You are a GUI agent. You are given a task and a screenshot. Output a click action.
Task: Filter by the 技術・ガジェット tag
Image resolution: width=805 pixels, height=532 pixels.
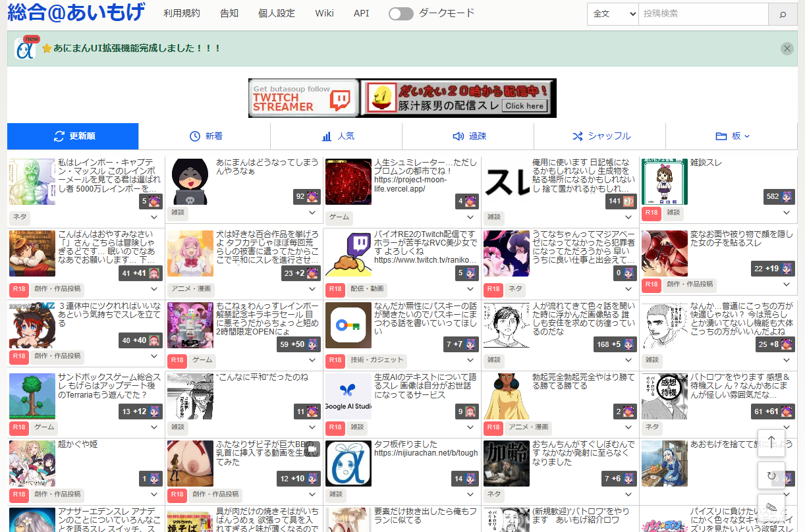pyautogui.click(x=377, y=360)
